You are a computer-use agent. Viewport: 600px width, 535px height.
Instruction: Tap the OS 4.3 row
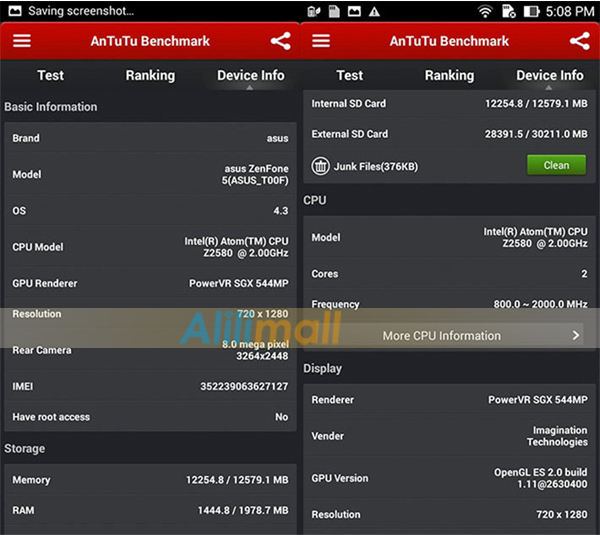point(150,211)
